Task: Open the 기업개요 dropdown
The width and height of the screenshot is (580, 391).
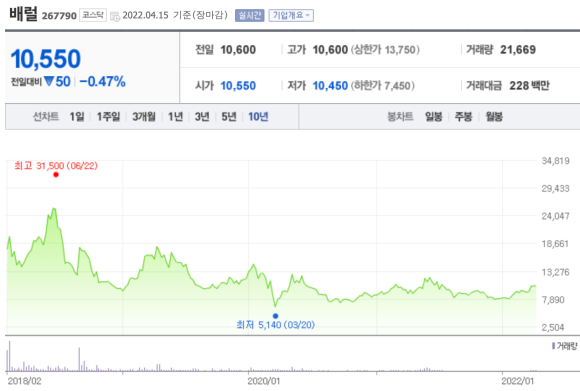Action: [291, 16]
